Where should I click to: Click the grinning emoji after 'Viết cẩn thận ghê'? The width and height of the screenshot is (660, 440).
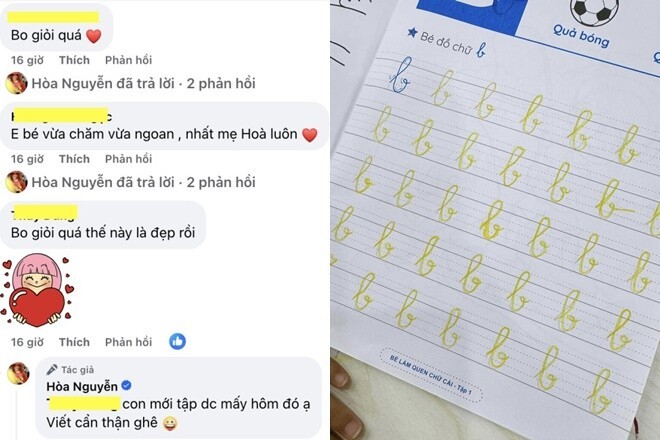point(170,424)
